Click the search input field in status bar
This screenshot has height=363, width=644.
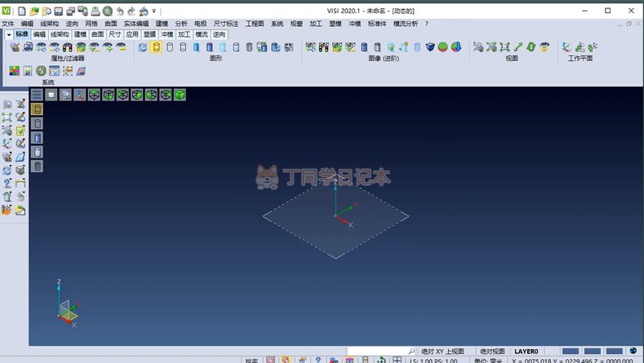375,351
